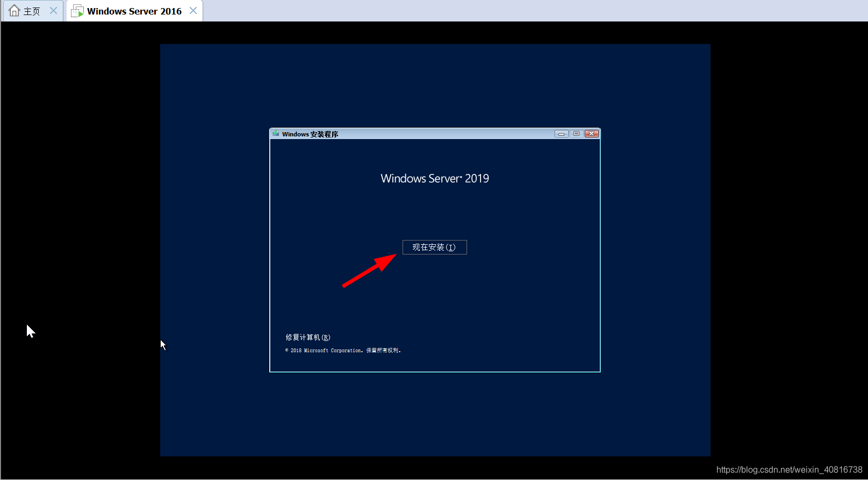This screenshot has height=480, width=868.
Task: Click the 2018 Microsoft Corporation copyright text
Action: (x=343, y=351)
